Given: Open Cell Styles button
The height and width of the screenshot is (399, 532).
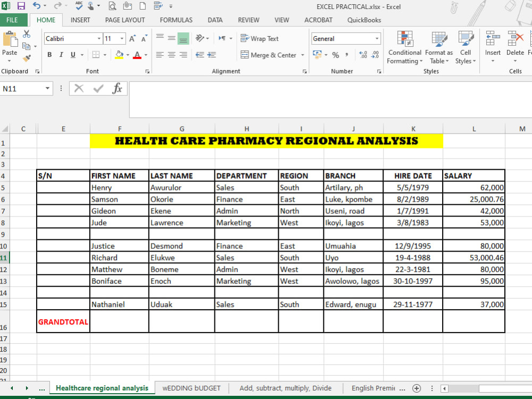Looking at the screenshot, I should 465,47.
